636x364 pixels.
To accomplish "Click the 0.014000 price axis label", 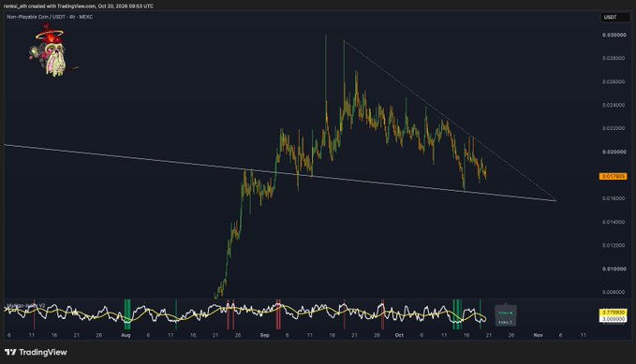I will 614,222.
